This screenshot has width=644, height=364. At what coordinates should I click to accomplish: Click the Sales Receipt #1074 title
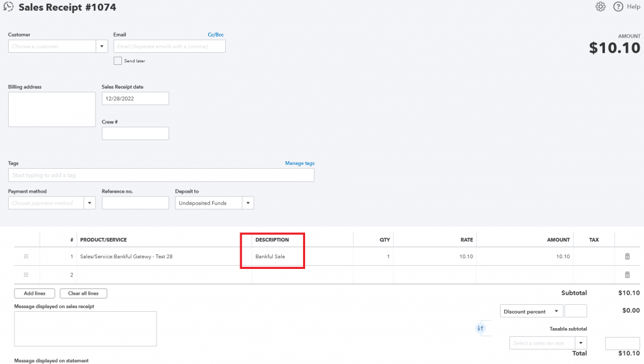point(67,7)
